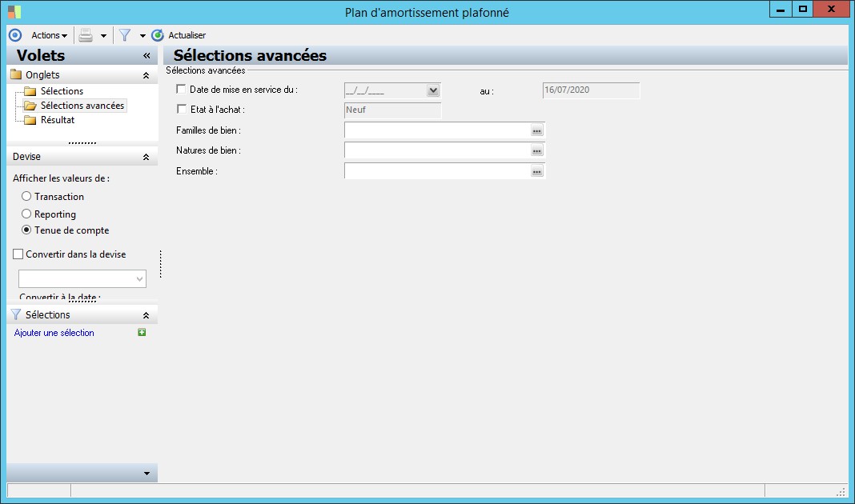Select the Reporting radio button
855x504 pixels.
26,214
